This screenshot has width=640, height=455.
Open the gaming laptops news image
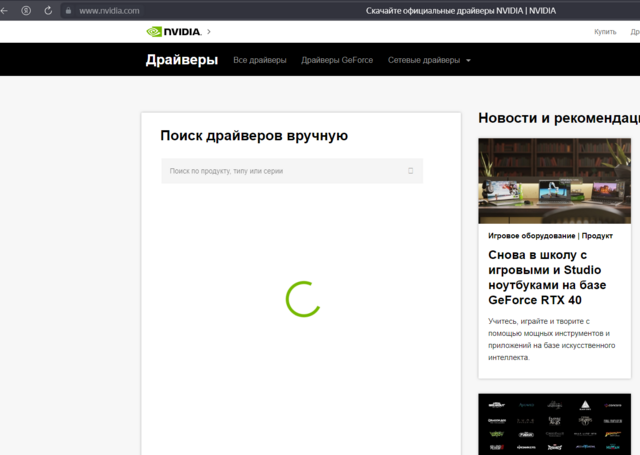[553, 180]
